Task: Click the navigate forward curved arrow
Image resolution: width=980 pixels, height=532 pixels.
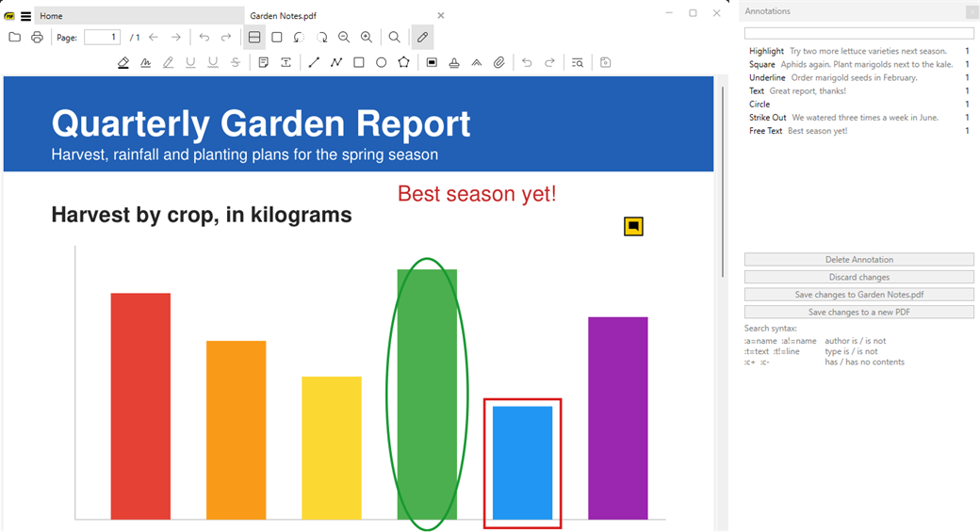Action: click(226, 38)
